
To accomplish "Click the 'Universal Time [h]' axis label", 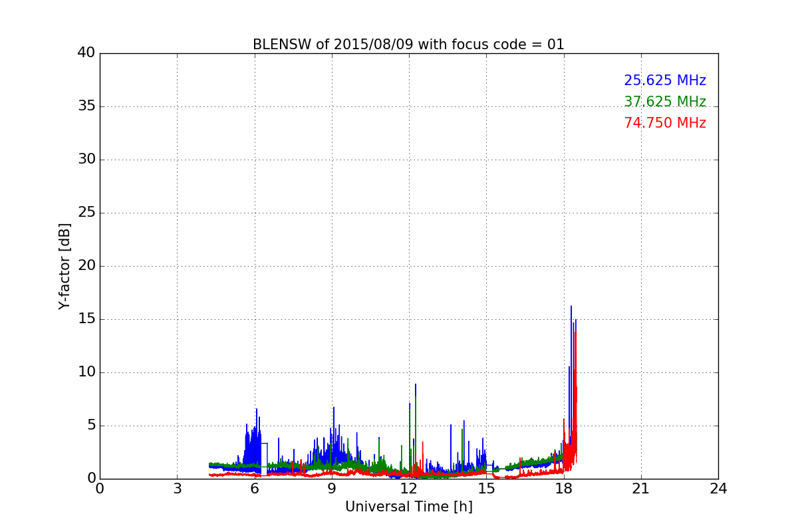I will (x=408, y=507).
